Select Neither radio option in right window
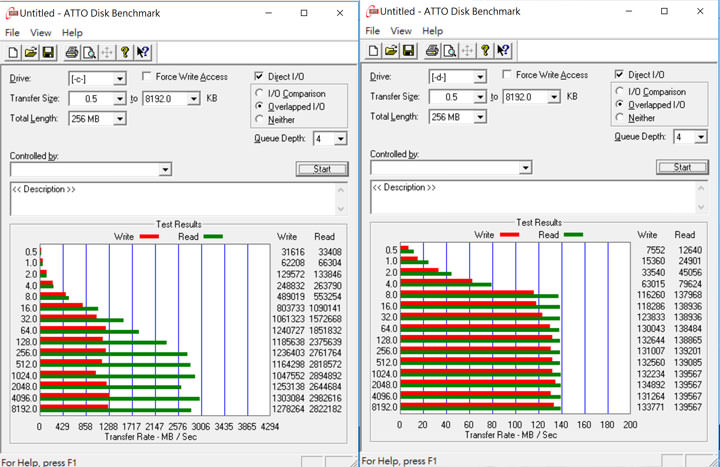Viewport: 720px width, 467px height. coord(620,118)
